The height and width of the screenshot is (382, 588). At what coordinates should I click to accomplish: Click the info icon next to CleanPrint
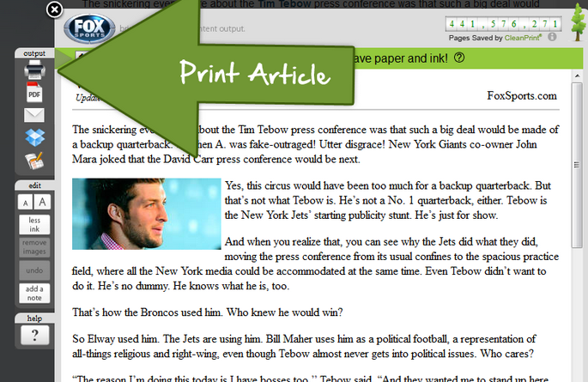[552, 37]
